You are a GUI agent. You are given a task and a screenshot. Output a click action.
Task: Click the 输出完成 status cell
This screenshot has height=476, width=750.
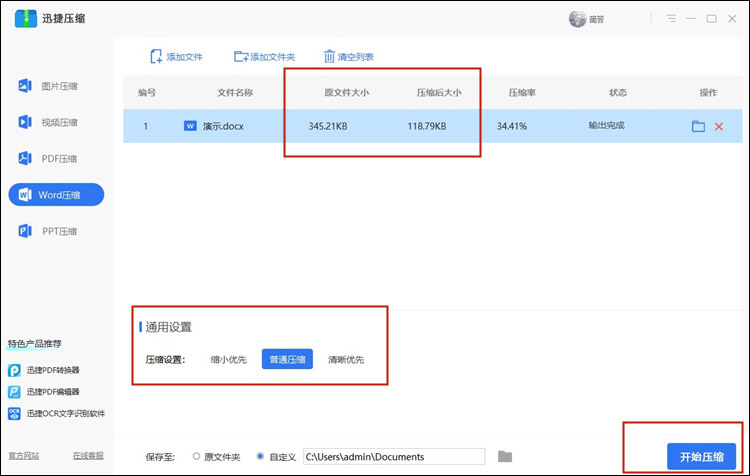(x=607, y=125)
